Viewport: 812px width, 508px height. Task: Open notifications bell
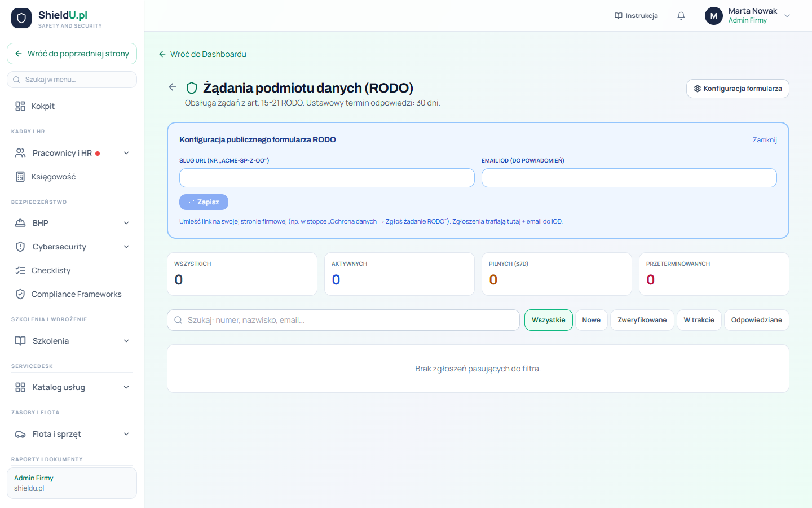click(x=681, y=16)
